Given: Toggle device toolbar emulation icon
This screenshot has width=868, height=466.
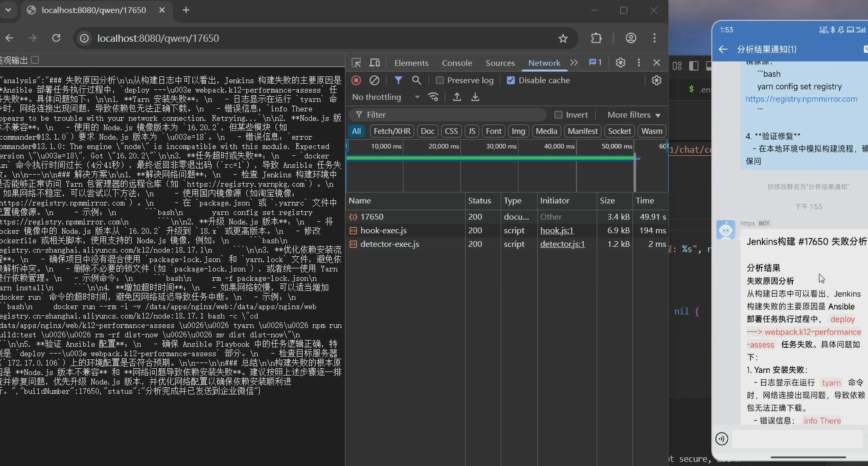Looking at the screenshot, I should (x=374, y=63).
